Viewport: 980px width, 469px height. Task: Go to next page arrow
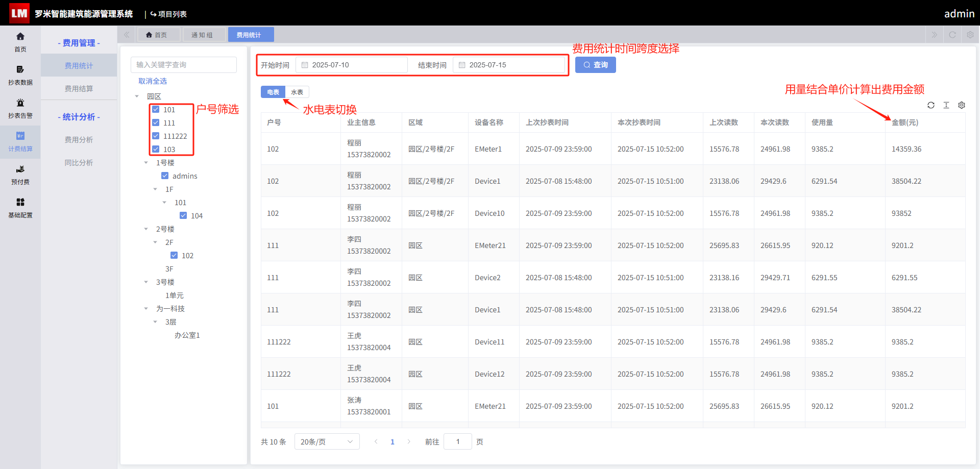coord(409,441)
